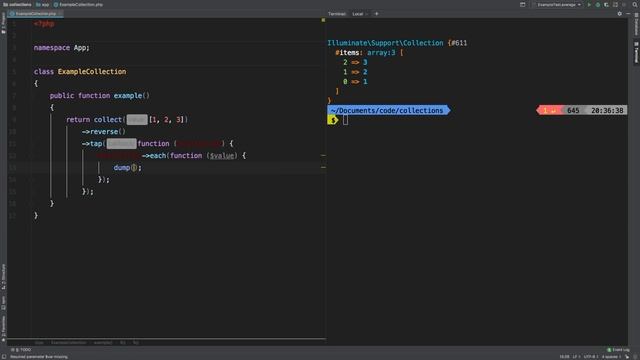Image resolution: width=640 pixels, height=360 pixels.
Task: Run with coverage icon in top toolbar
Action: [x=606, y=4]
